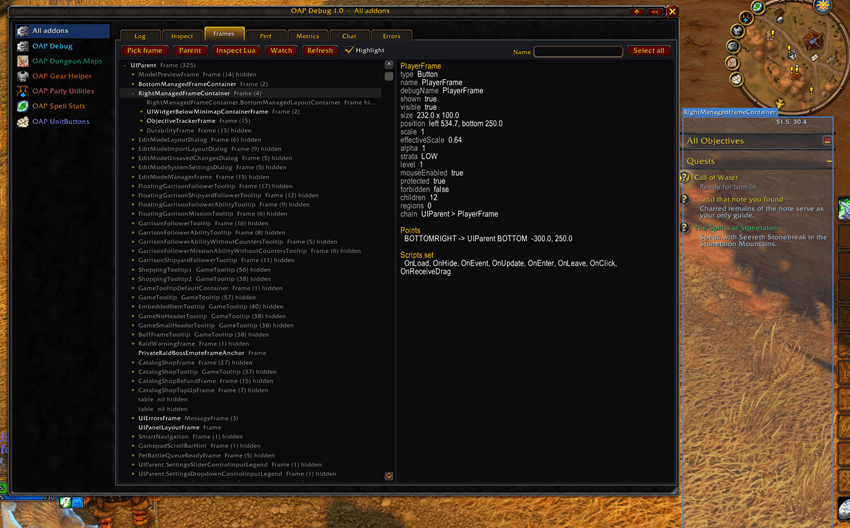Image resolution: width=850 pixels, height=528 pixels.
Task: Click the Watch button
Action: pos(281,50)
